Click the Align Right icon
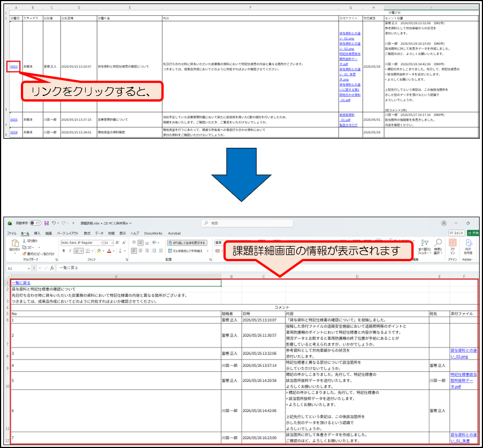This screenshot has height=448, width=483. [147, 251]
